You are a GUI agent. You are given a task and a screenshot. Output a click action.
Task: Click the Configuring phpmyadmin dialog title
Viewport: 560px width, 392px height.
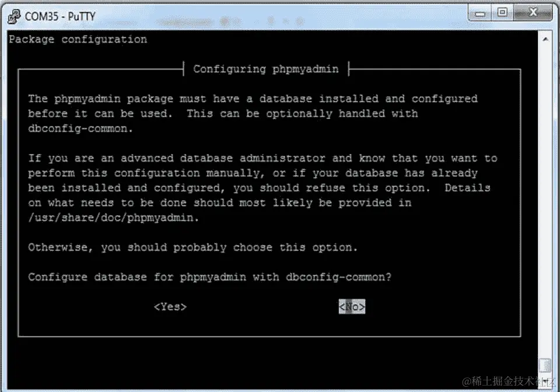tap(265, 69)
